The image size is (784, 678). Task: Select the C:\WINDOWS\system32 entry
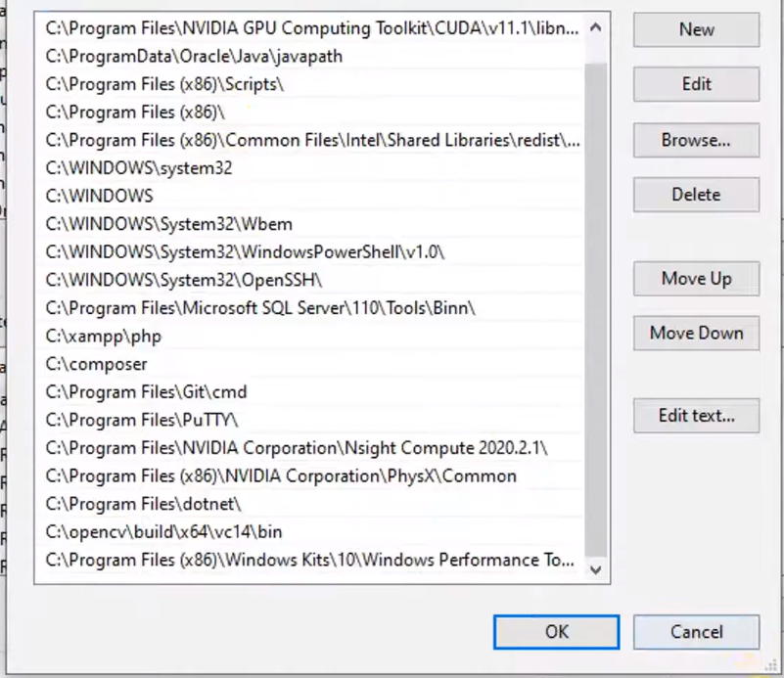point(310,168)
